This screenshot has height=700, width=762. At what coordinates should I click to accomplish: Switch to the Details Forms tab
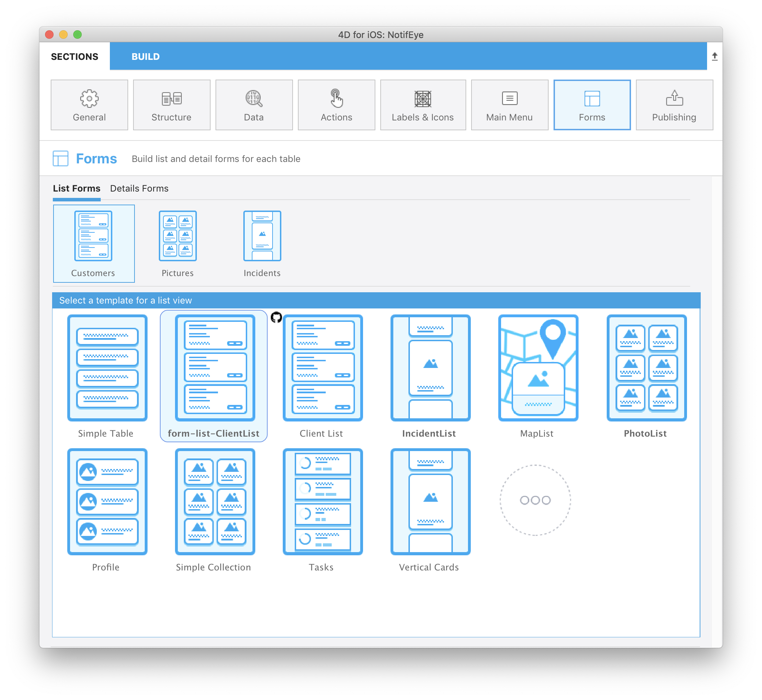pyautogui.click(x=139, y=188)
